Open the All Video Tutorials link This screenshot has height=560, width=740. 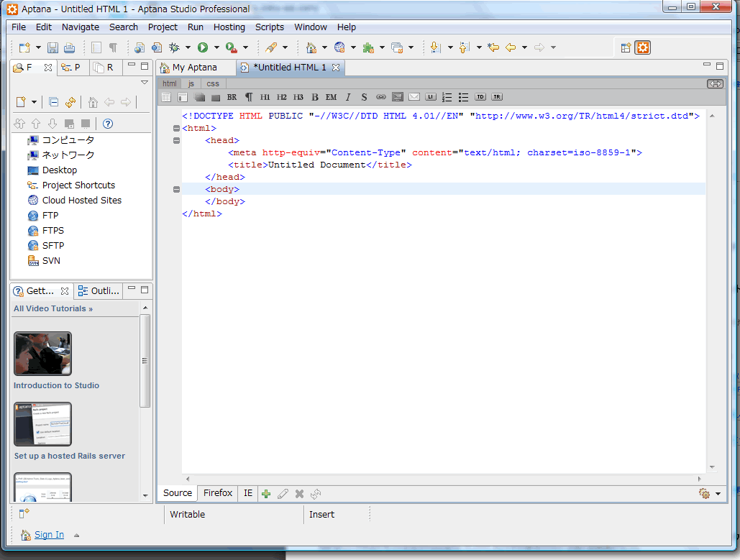point(53,308)
